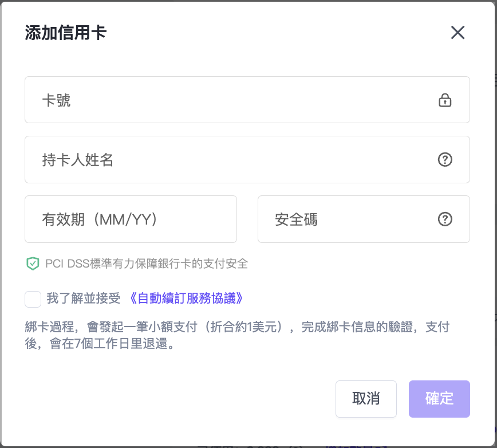
Task: Click the PCI DSS標準 payment security text
Action: [146, 264]
